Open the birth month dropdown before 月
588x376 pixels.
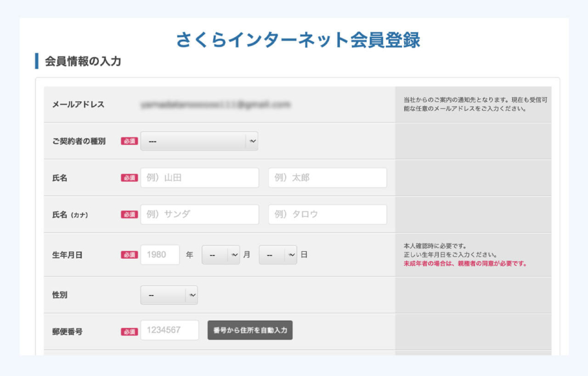tap(220, 255)
